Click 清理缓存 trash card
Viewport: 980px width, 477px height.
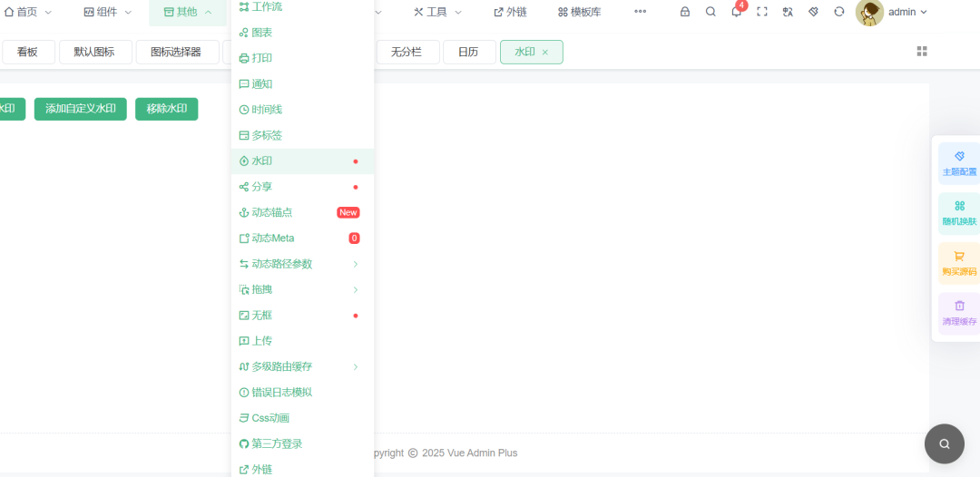(959, 314)
